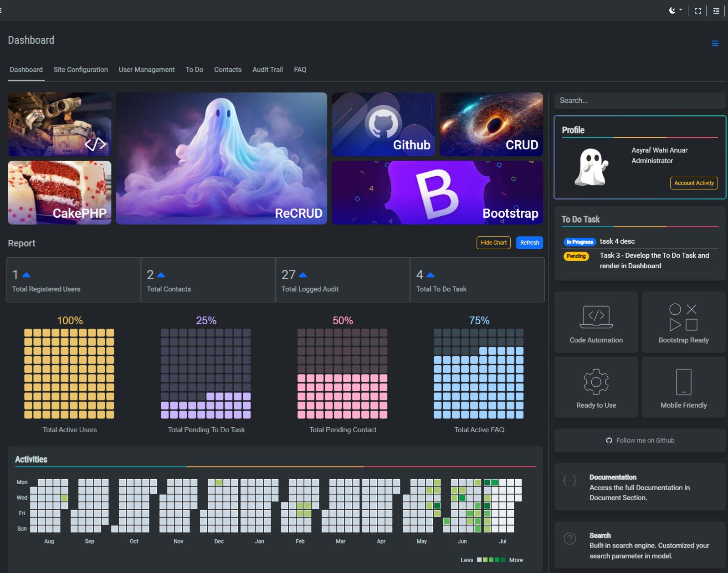Click the Github octocat icon in Follow link

click(x=609, y=440)
